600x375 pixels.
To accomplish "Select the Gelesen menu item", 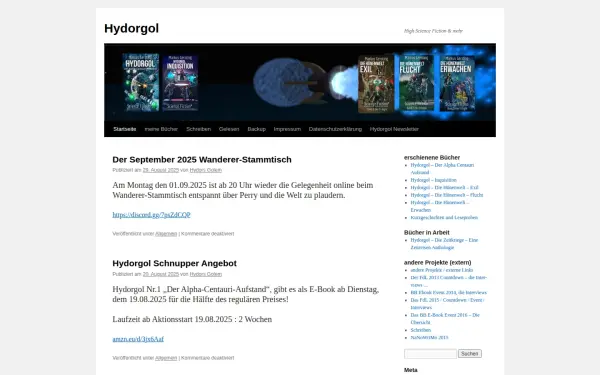I will coord(229,129).
